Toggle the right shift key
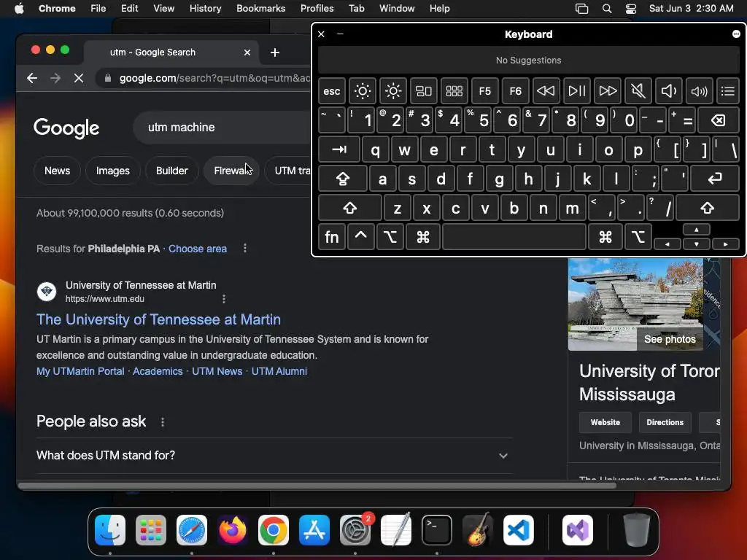Viewport: 747px width, 560px height. coord(707,208)
